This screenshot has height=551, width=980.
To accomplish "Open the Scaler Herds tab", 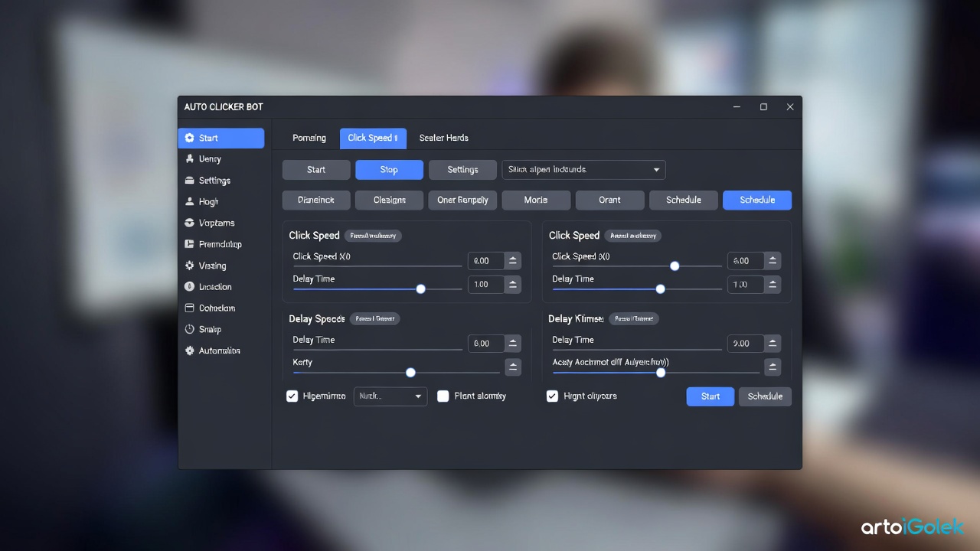I will click(x=443, y=138).
